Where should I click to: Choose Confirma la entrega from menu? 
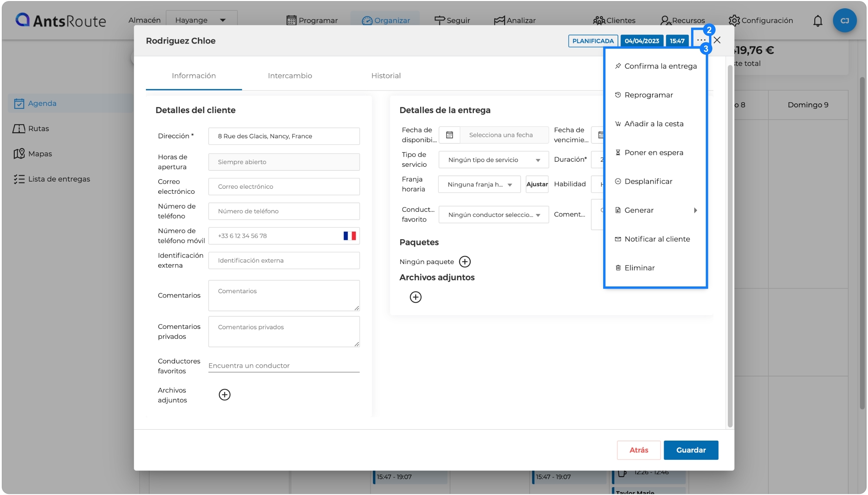click(655, 66)
